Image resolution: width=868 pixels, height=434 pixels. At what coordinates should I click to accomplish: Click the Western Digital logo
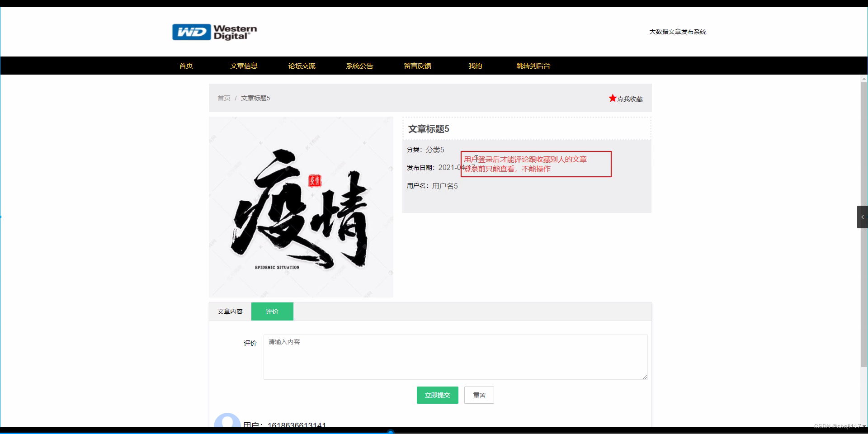tap(214, 32)
